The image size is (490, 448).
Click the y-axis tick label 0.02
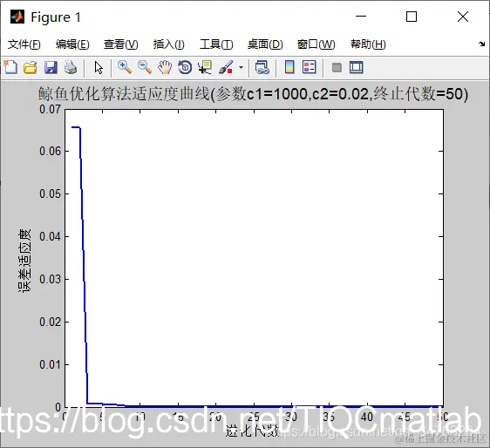[x=50, y=322]
